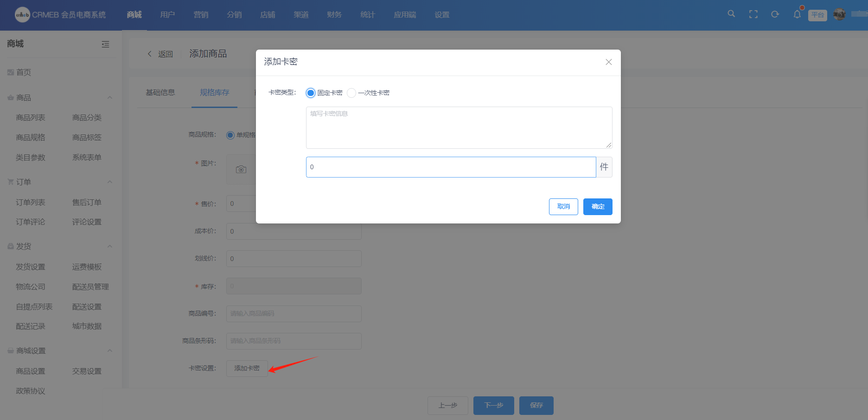
Task: Open the 店铺 top menu
Action: (268, 15)
